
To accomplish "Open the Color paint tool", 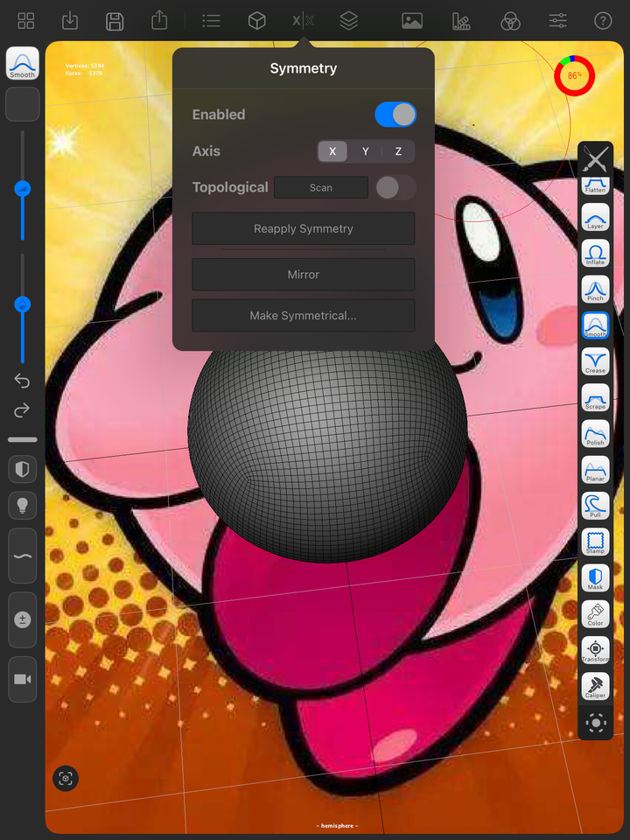I will click(x=595, y=614).
